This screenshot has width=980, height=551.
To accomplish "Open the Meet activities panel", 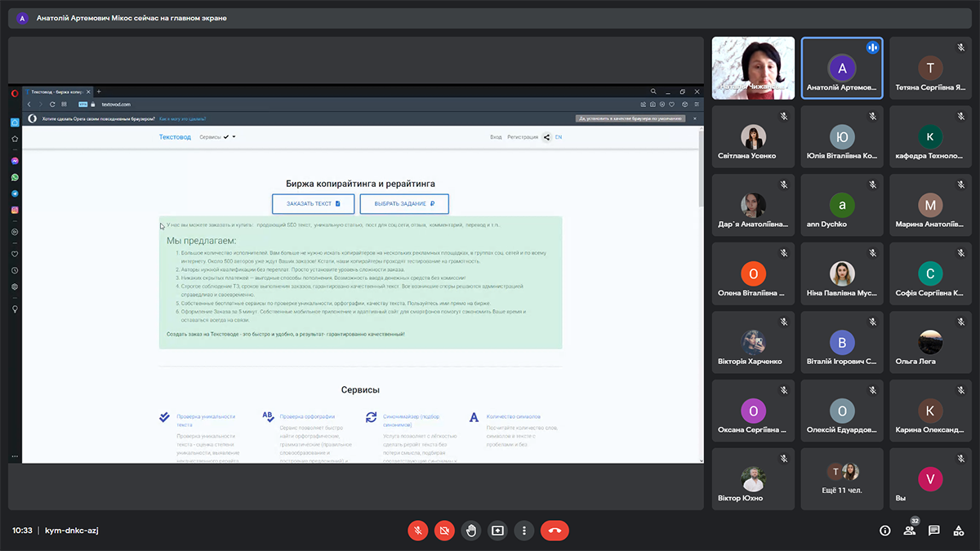I will point(960,531).
